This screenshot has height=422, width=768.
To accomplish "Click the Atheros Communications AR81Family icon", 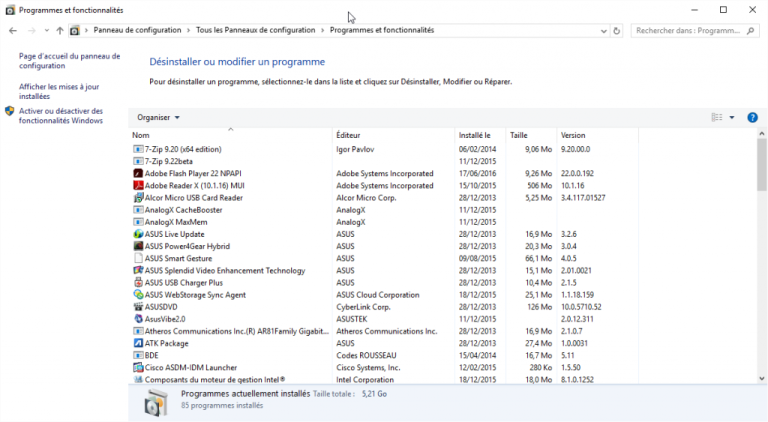I will (x=138, y=331).
